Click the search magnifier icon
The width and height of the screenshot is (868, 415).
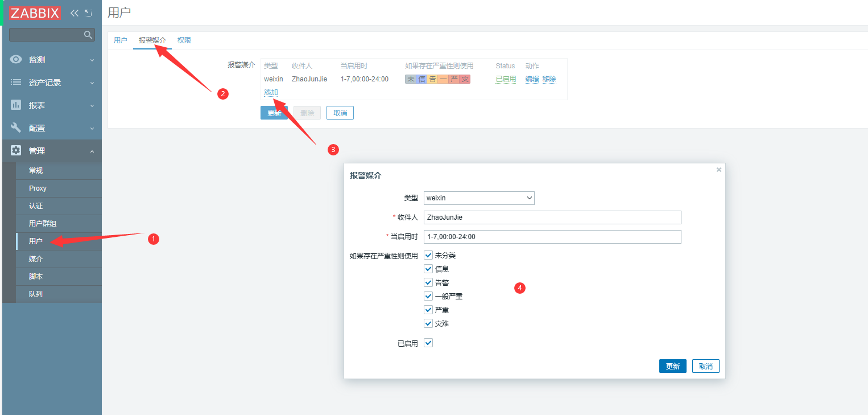(x=88, y=35)
